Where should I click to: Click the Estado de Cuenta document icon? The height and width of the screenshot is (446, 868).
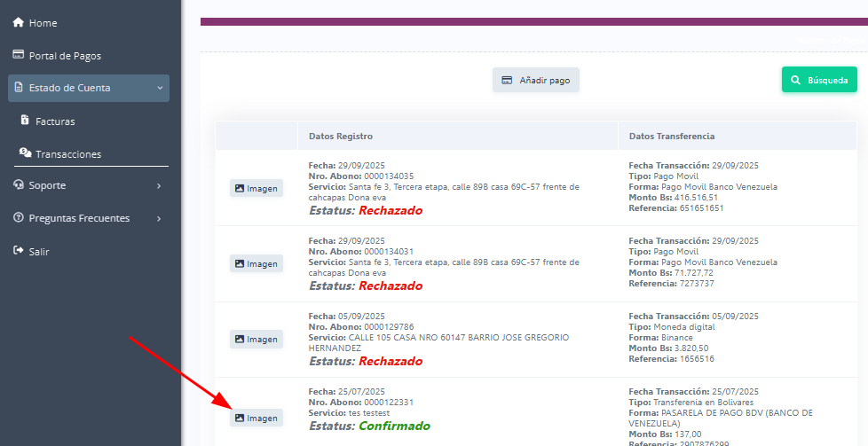pos(19,88)
